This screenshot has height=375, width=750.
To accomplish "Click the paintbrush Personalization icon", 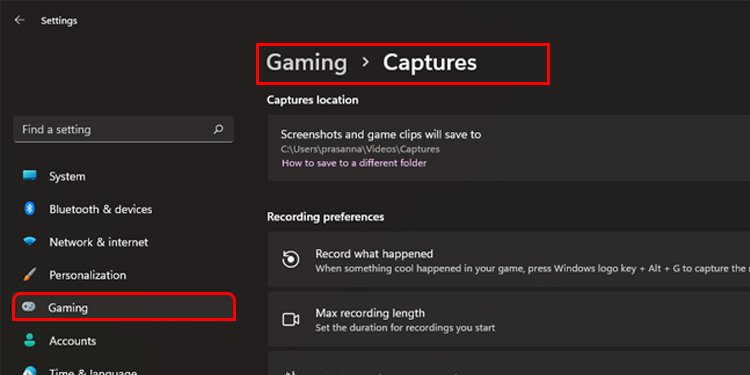I will click(x=30, y=275).
